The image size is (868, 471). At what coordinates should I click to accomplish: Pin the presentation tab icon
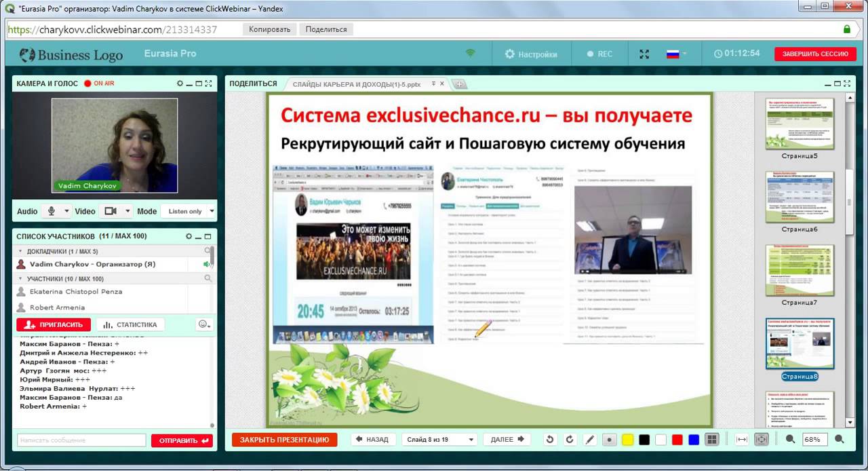tap(433, 83)
